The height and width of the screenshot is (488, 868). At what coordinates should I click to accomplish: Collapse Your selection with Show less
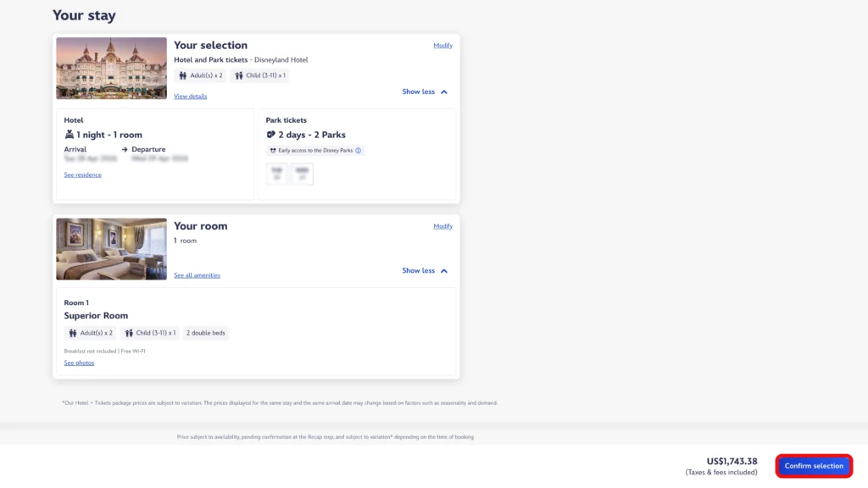(418, 91)
